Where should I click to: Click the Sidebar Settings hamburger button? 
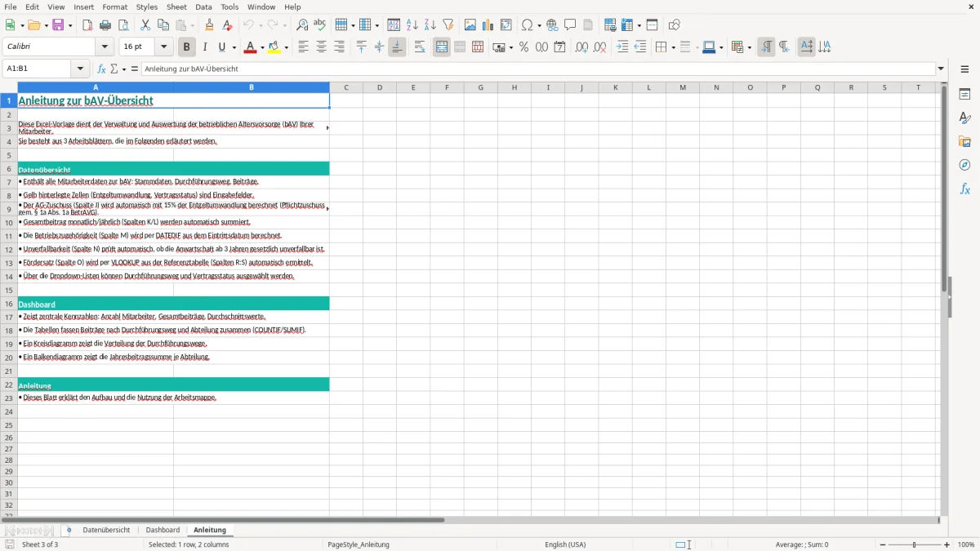(x=964, y=70)
